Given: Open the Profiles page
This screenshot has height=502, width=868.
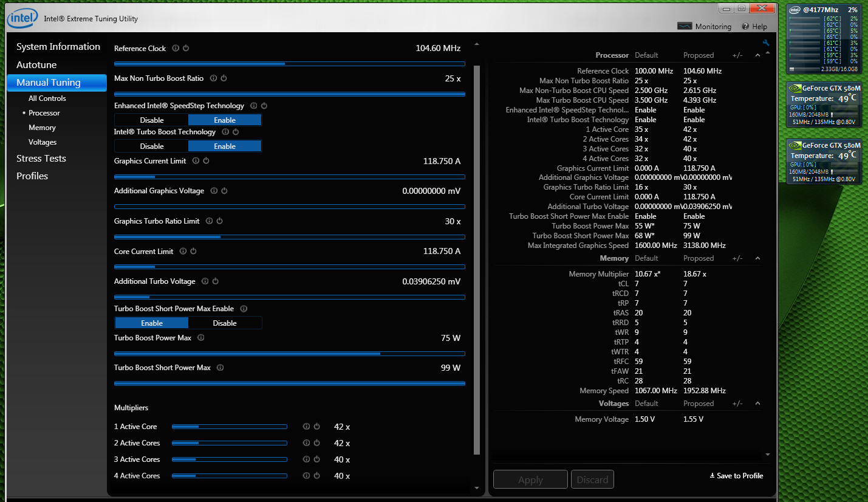Looking at the screenshot, I should [x=32, y=176].
